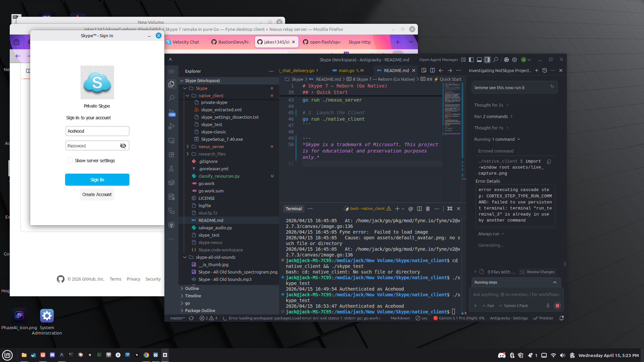
Task: Enable Show server settings checkbox
Action: 70,161
